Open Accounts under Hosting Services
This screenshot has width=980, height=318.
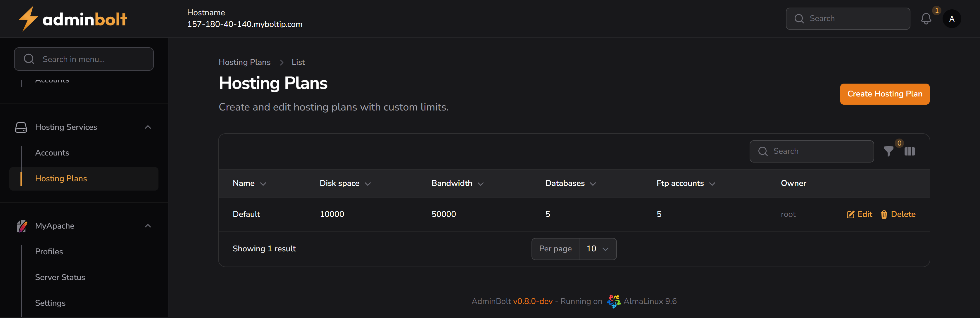coord(52,153)
